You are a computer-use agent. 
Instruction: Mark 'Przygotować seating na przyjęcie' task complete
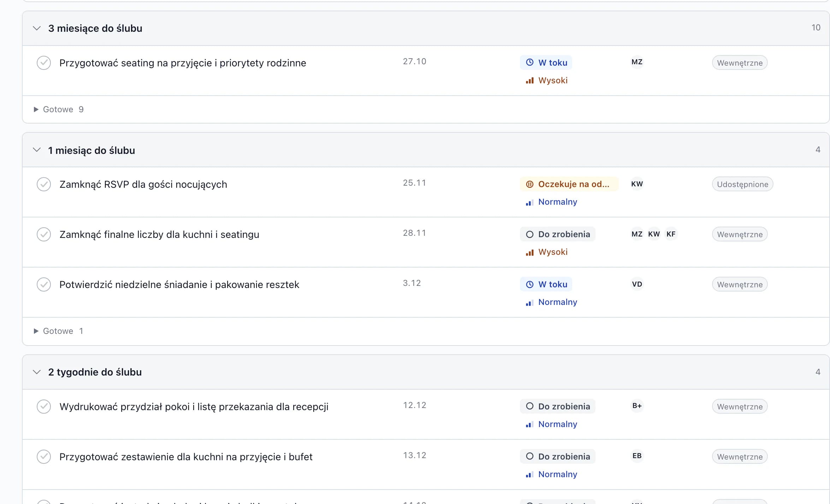coord(44,63)
